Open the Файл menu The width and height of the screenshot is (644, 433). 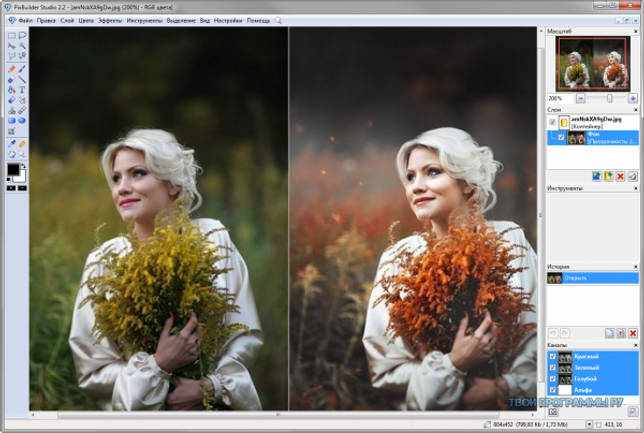pyautogui.click(x=25, y=21)
